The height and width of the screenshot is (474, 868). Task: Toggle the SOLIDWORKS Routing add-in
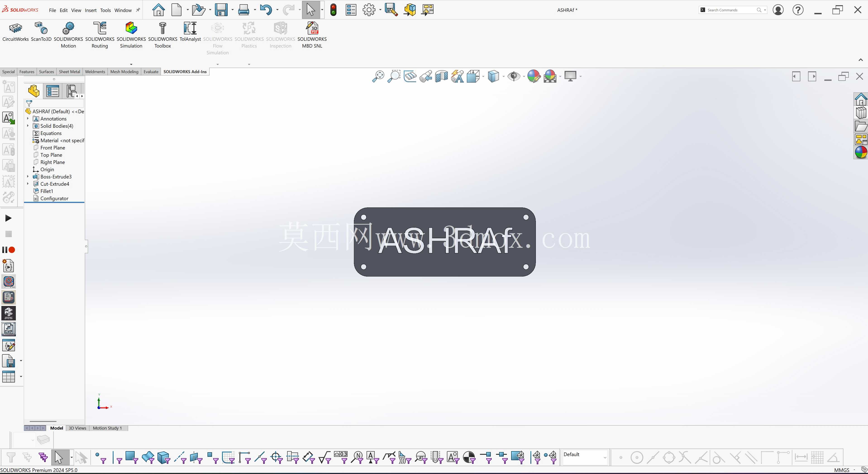click(x=100, y=35)
